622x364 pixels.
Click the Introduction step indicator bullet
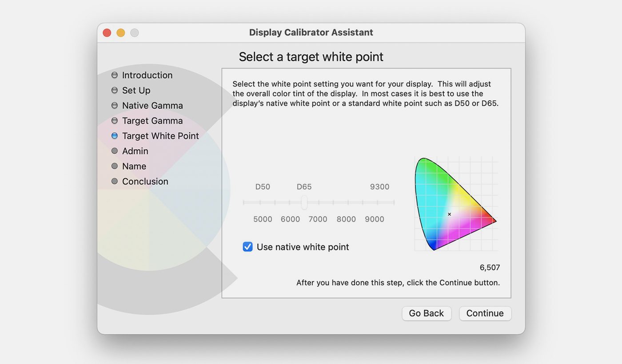(115, 75)
